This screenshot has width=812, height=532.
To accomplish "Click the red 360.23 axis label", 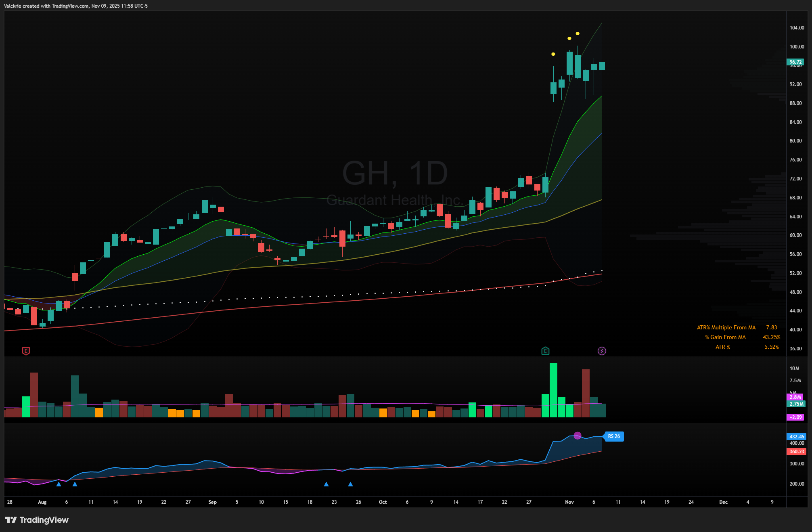I will click(x=796, y=452).
